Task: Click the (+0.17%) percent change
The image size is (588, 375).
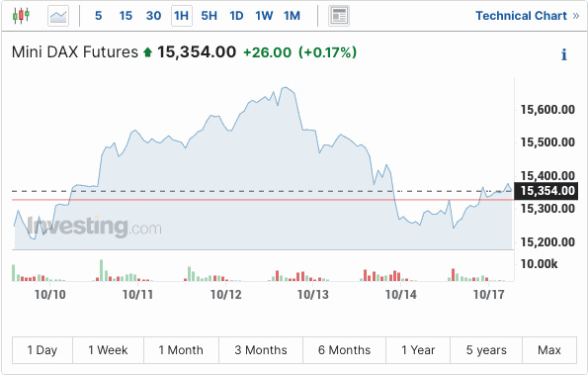Action: pyautogui.click(x=327, y=52)
